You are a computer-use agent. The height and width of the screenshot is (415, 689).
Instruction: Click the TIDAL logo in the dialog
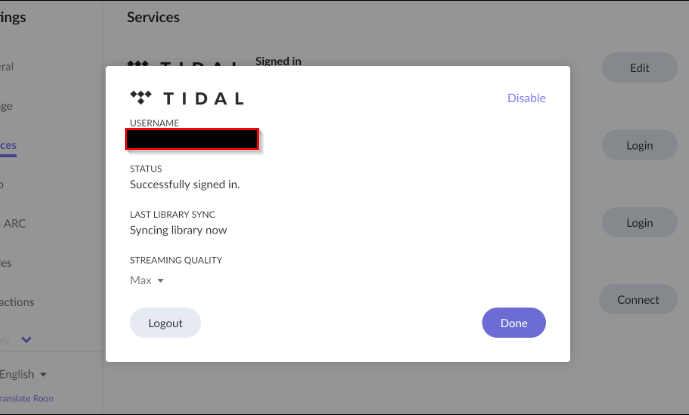coord(187,98)
